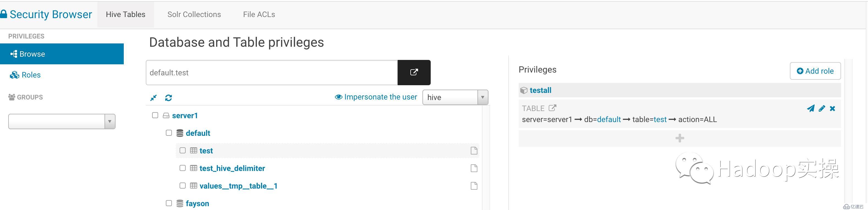Click the refresh tree icon
868x210 pixels.
tap(169, 98)
